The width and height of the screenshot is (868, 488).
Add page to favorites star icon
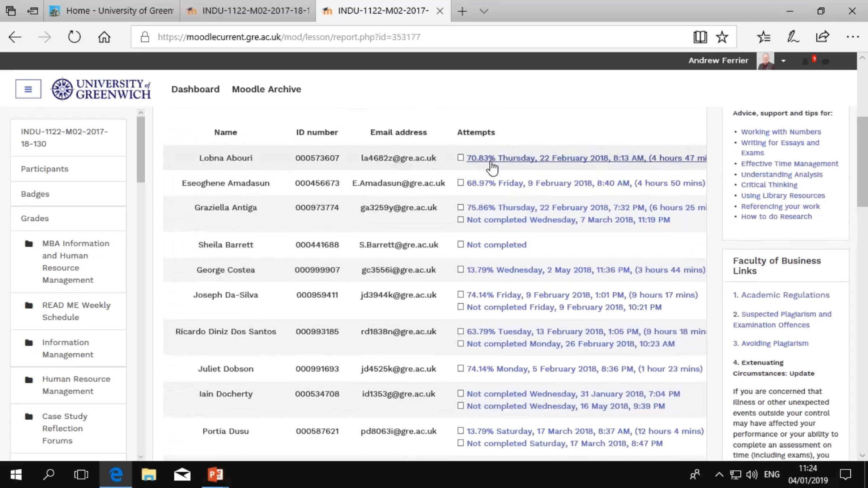point(722,37)
